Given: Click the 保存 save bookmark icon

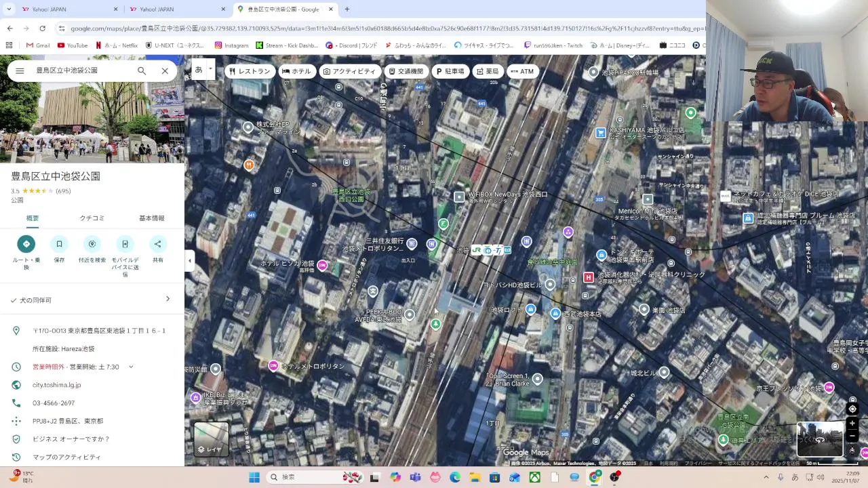Looking at the screenshot, I should 59,244.
